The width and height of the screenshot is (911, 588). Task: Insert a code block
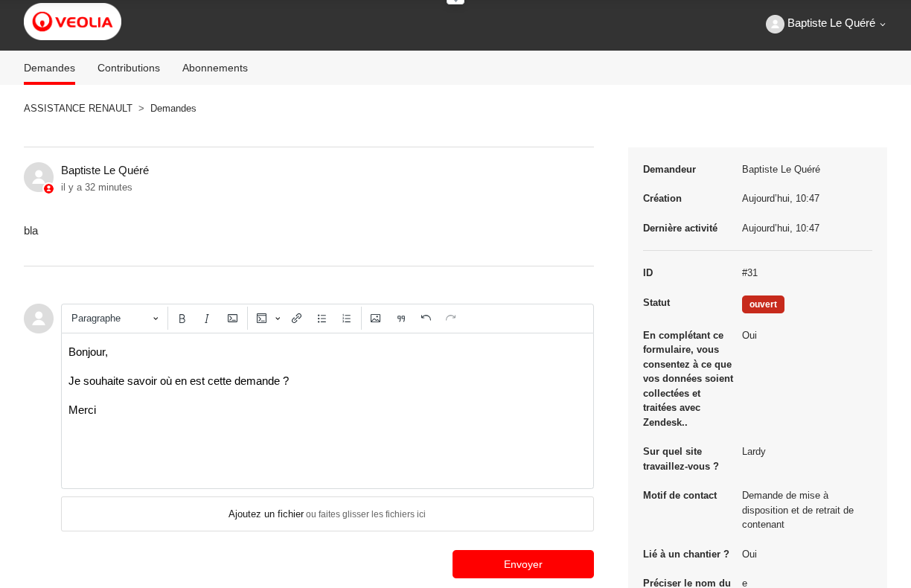coord(261,319)
